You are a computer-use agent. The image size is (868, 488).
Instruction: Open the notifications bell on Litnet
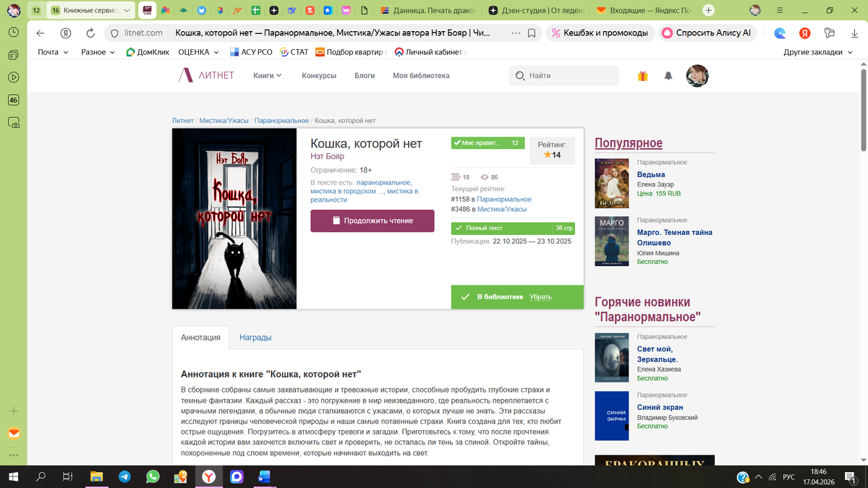[667, 75]
